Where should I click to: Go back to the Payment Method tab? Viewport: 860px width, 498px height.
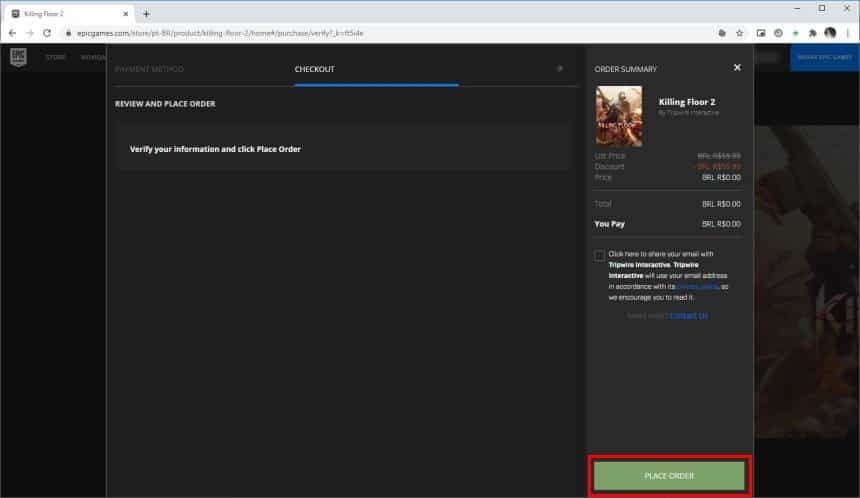pyautogui.click(x=149, y=69)
